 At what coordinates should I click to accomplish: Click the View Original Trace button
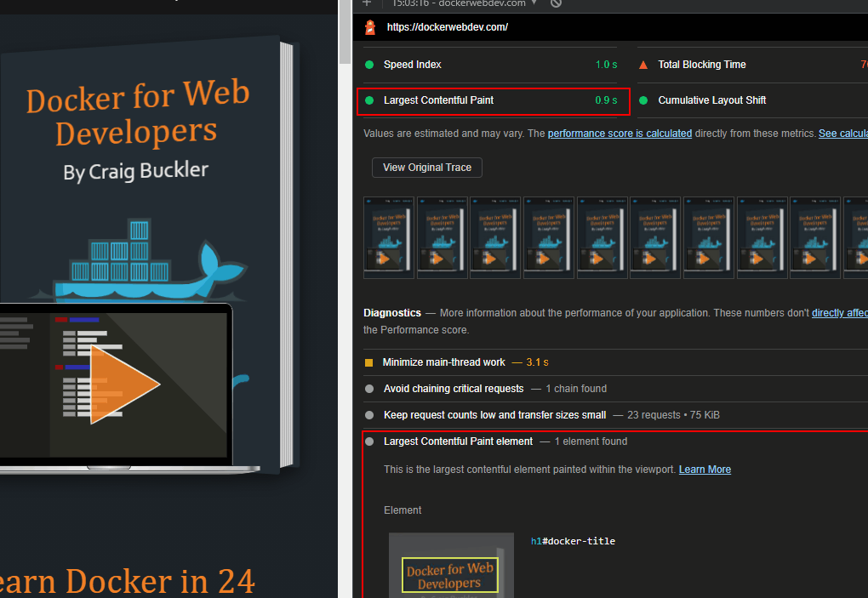click(427, 168)
